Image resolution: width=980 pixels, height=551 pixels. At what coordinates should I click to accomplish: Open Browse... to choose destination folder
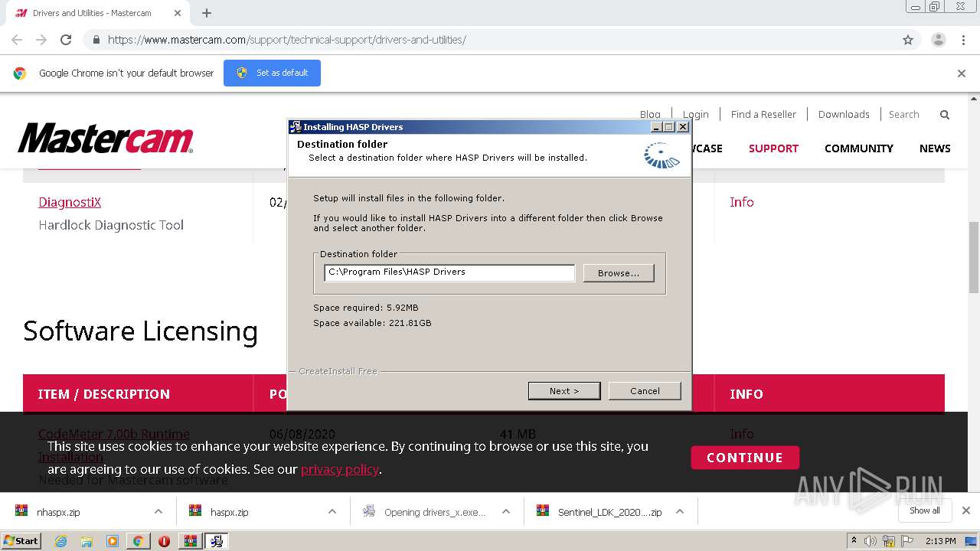coord(619,273)
